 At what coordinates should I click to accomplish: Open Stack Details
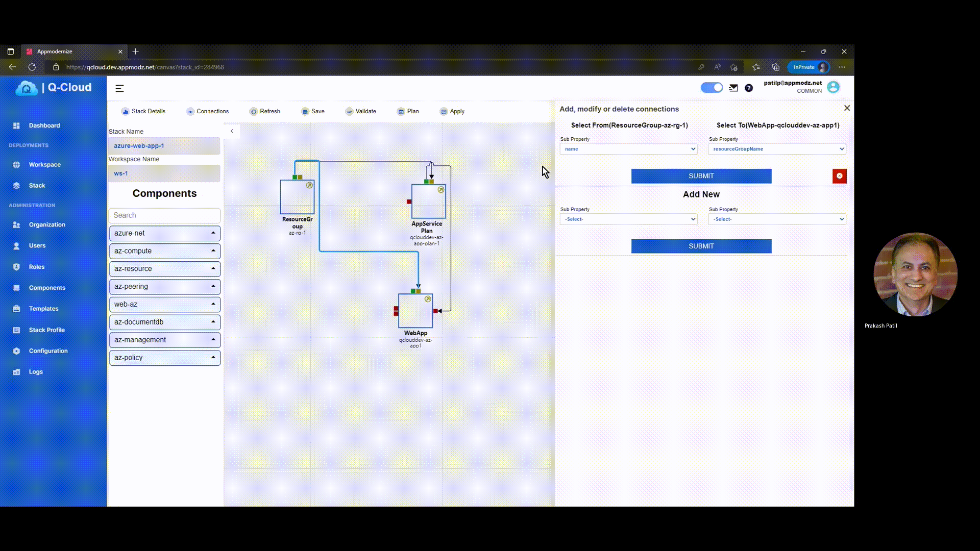(143, 111)
